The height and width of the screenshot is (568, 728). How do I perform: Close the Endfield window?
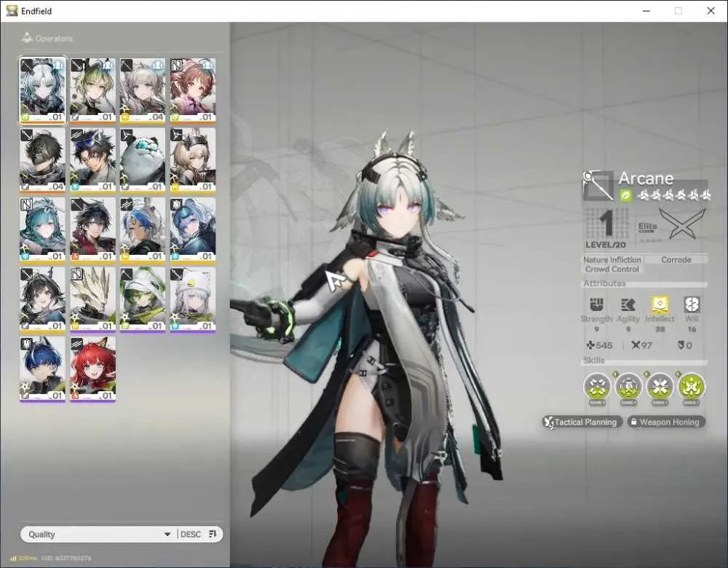coord(711,11)
